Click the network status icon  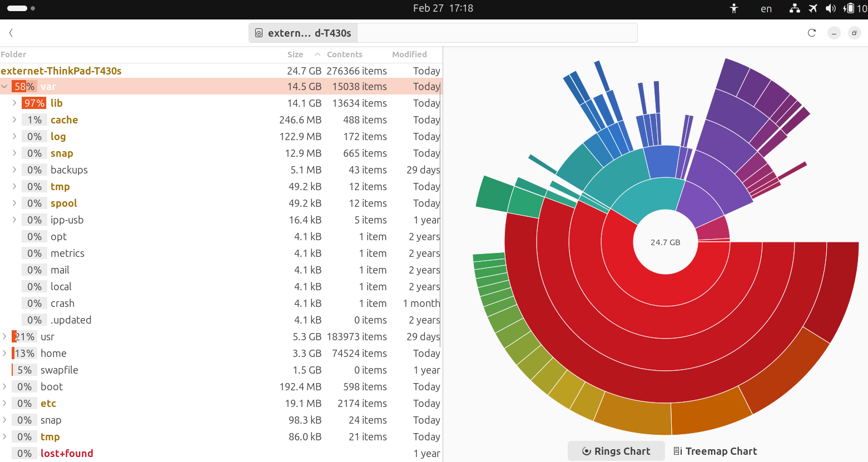pos(795,8)
